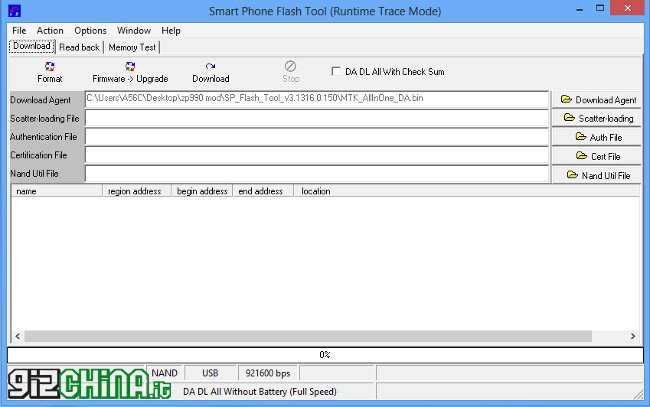650x407 pixels.
Task: Click the 0% progress bar
Action: coord(325,355)
